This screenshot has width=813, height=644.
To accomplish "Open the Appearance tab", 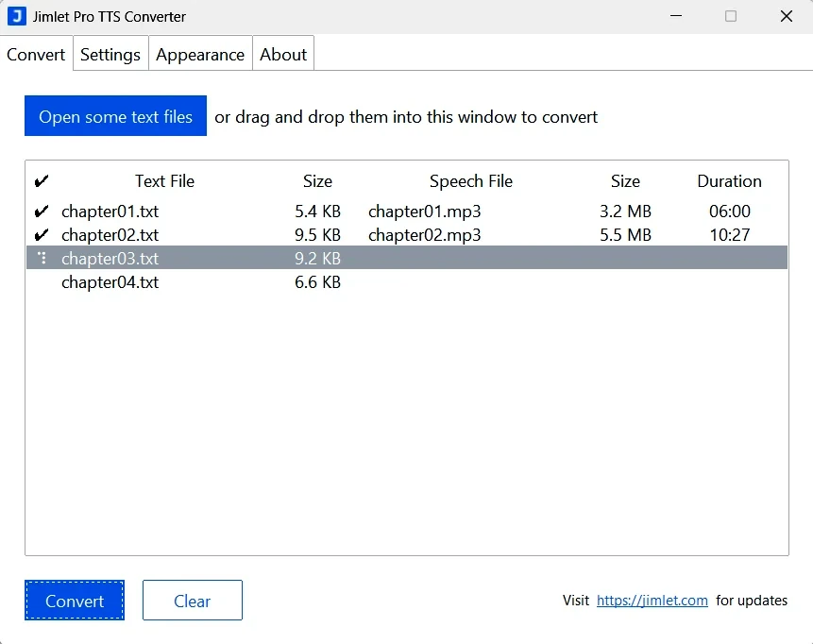I will point(199,54).
